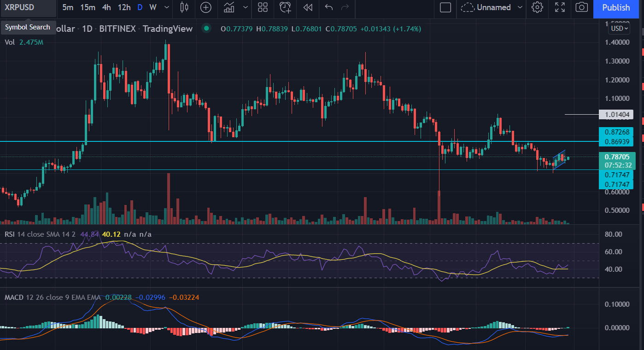Switch to the 15m timeframe
This screenshot has width=644, height=350.
pos(88,7)
